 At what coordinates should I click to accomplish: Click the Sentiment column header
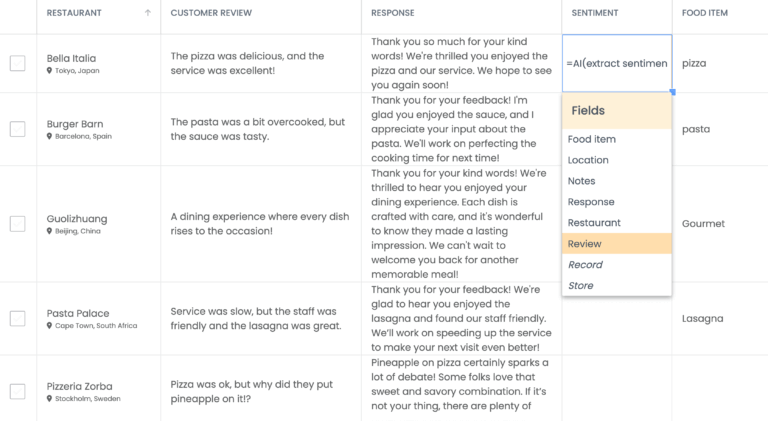coord(595,13)
